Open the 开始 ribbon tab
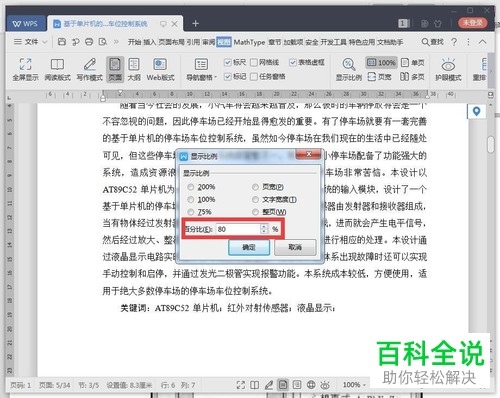This screenshot has height=398, width=500. 134,42
